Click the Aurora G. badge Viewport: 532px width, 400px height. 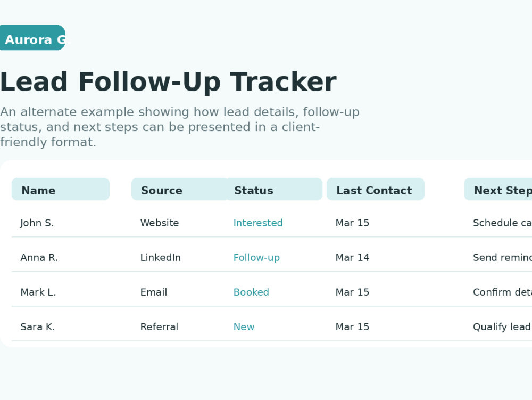[32, 38]
